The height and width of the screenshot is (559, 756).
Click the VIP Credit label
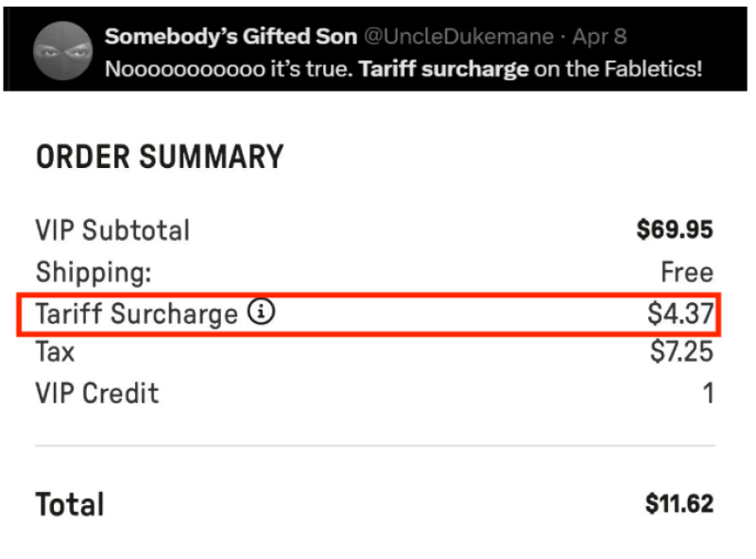click(97, 393)
